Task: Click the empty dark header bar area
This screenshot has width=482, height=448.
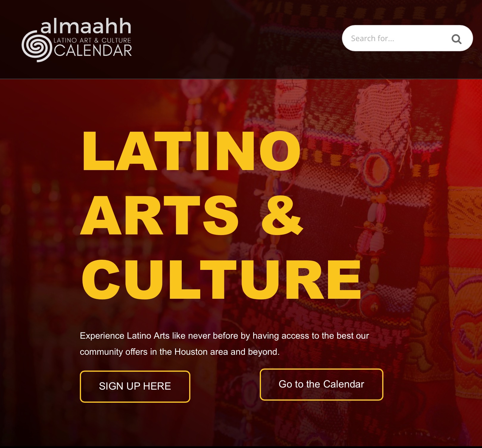Action: coord(235,39)
